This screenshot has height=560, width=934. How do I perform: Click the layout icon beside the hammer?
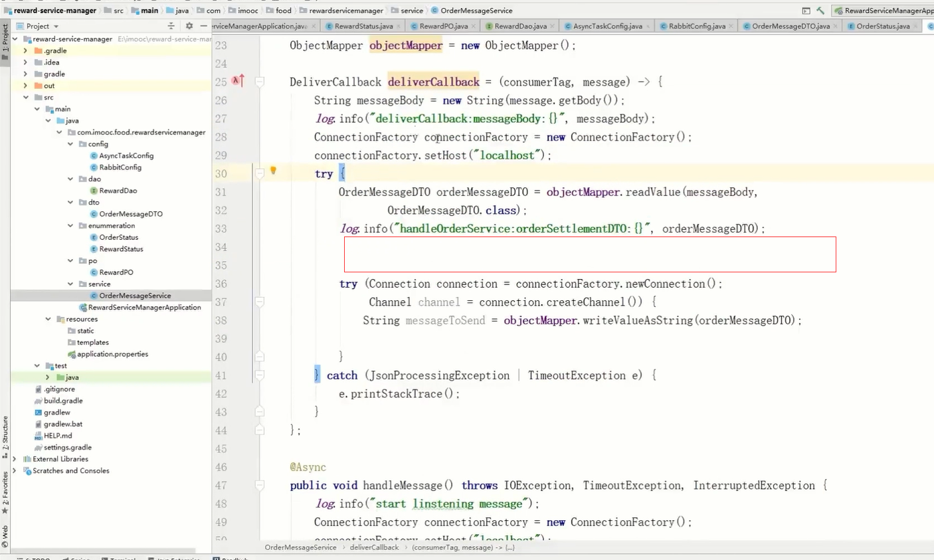click(x=806, y=11)
